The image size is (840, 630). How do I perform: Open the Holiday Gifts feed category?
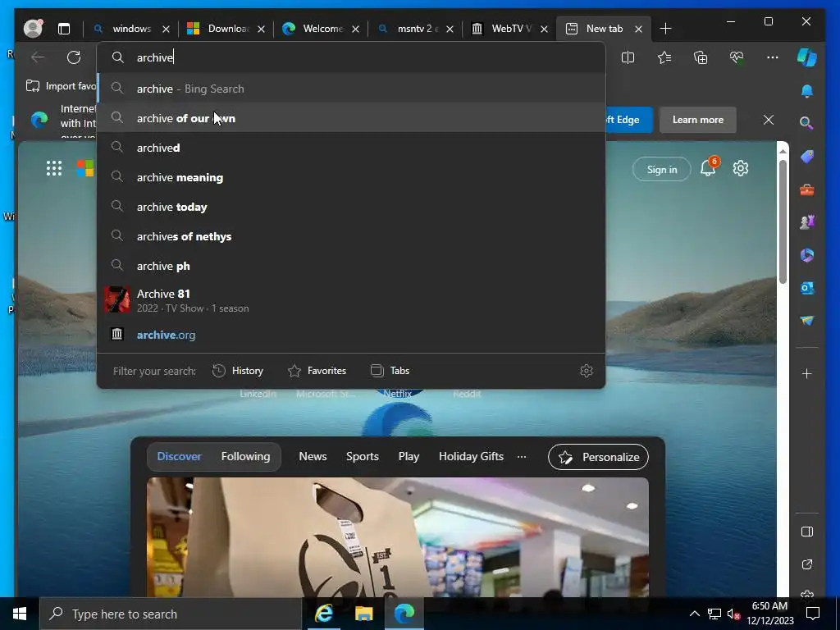tap(471, 456)
